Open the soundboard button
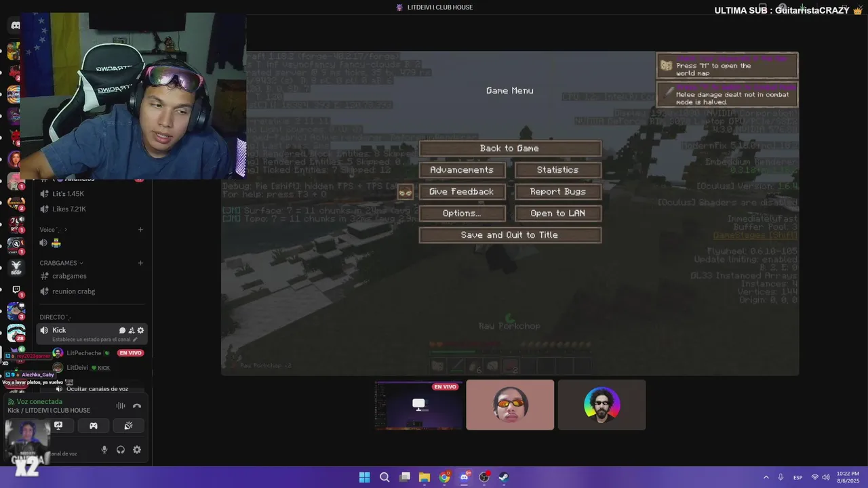 (128, 426)
